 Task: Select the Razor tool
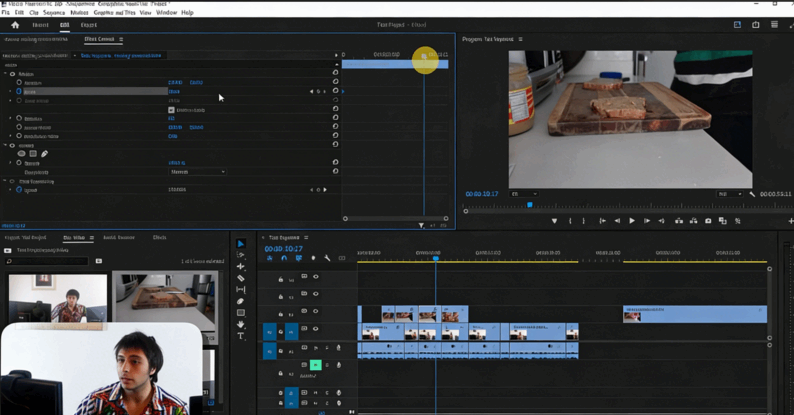pyautogui.click(x=240, y=278)
